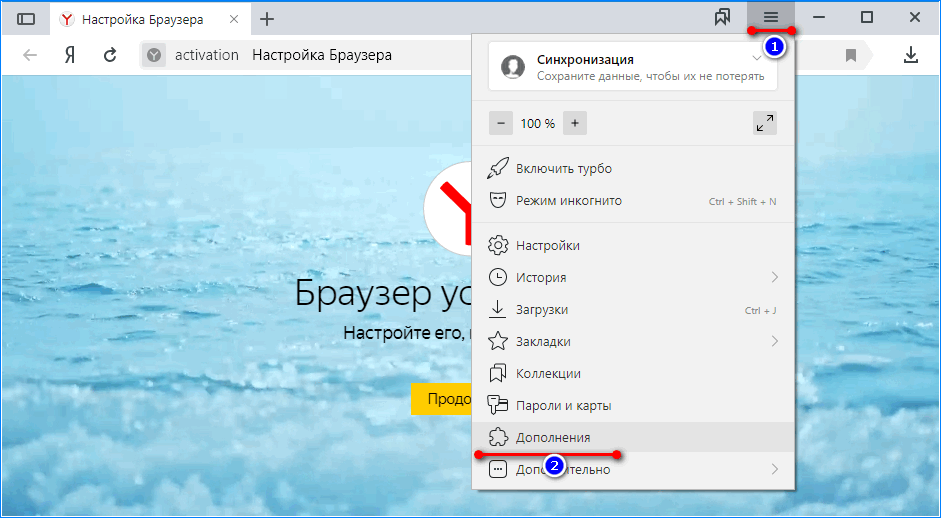Open the bookmarks manager icon in title bar
Image resolution: width=941 pixels, height=518 pixels.
723,18
